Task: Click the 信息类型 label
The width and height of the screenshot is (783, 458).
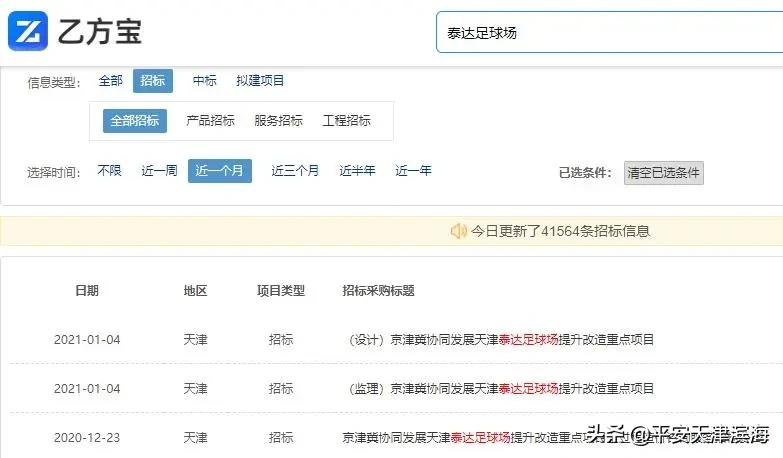Action: pyautogui.click(x=53, y=82)
